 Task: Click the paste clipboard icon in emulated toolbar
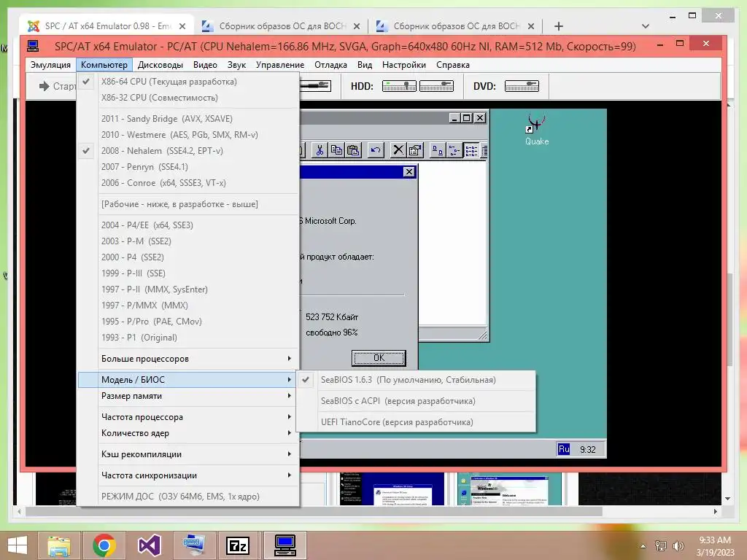point(353,150)
